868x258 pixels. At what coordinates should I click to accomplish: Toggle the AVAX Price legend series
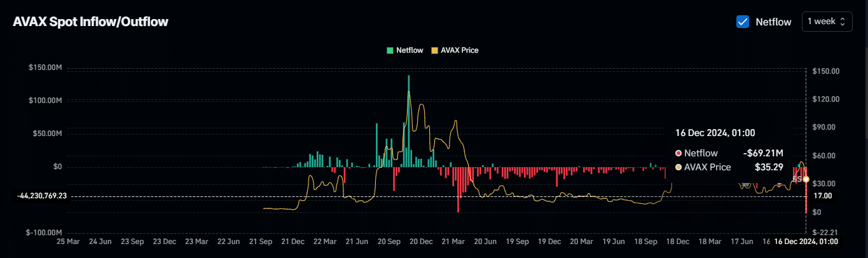pos(455,50)
